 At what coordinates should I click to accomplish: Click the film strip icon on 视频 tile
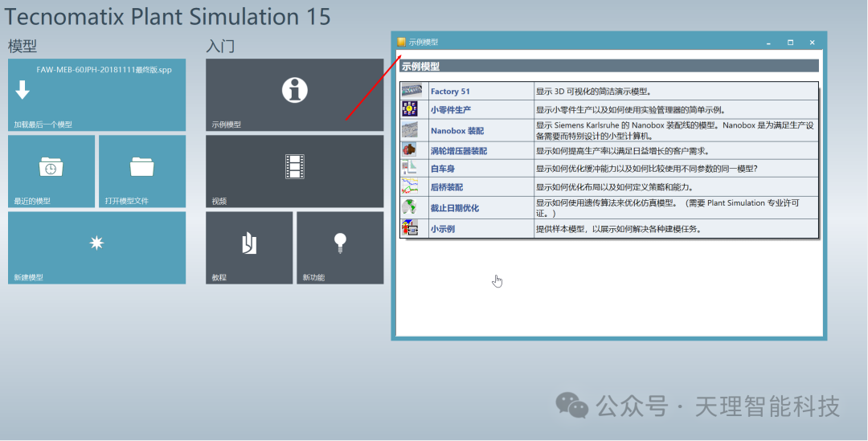[294, 166]
